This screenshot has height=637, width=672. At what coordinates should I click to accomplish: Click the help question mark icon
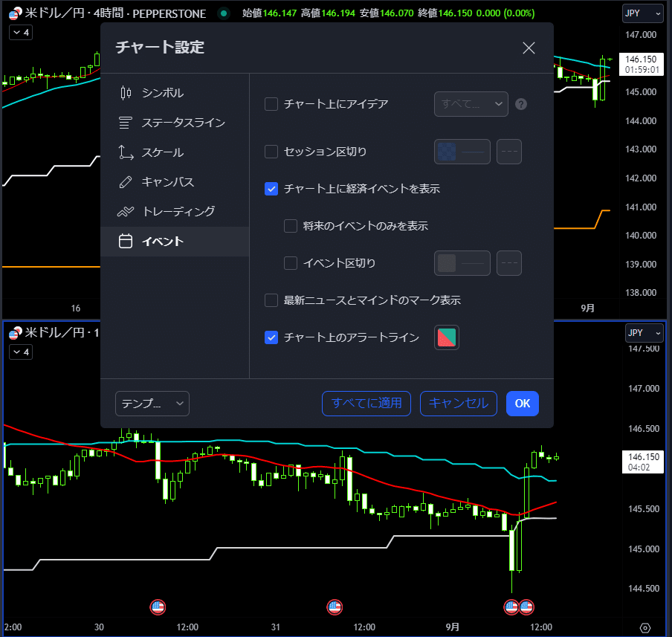521,104
